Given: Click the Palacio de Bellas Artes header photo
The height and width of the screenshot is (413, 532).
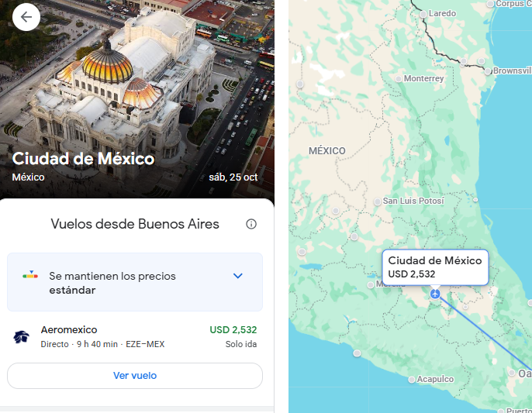Looking at the screenshot, I should (140, 77).
